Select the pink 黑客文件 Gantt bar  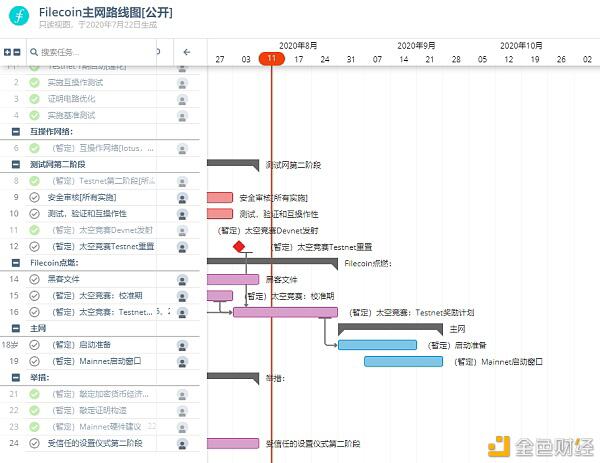point(233,279)
